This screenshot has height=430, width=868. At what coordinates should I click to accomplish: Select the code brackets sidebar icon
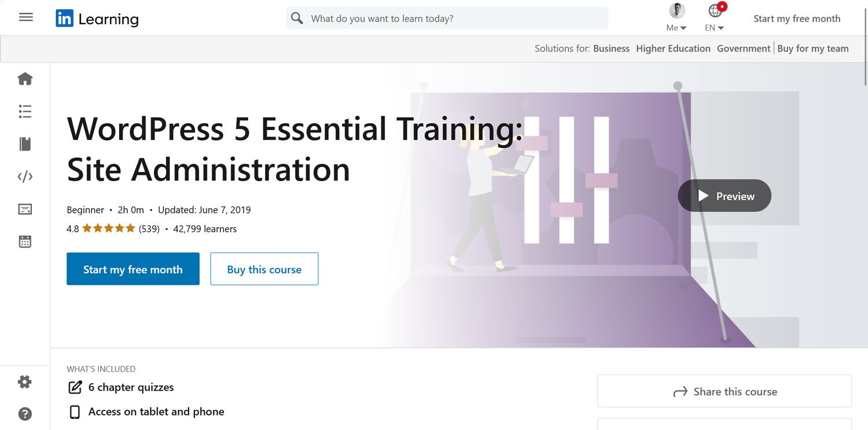point(25,177)
